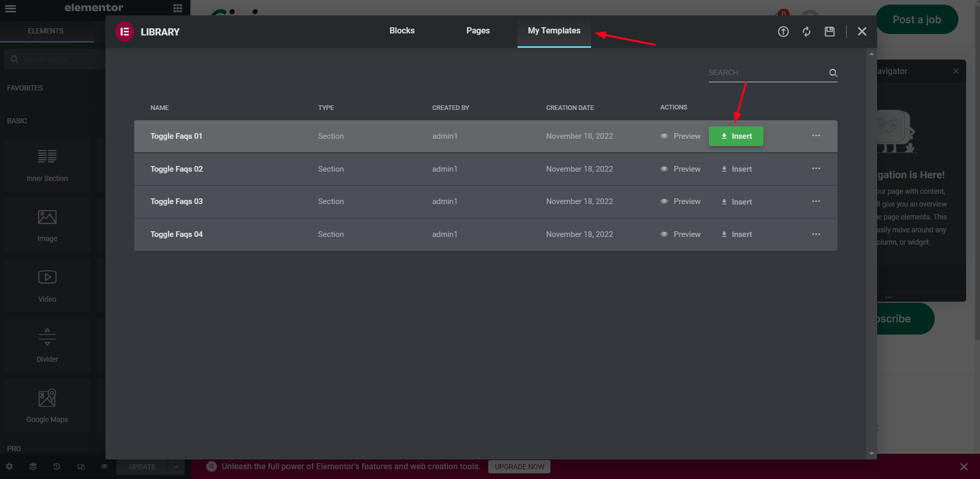Click the template search input field
Viewport: 980px width, 479px height.
767,73
